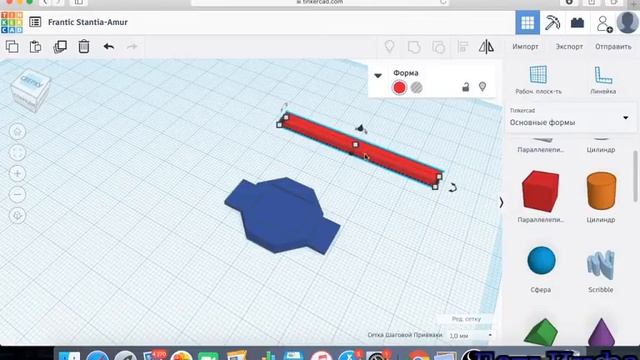Screen dimensions: 640x360
Task: Toggle the orthographic view button
Action: point(17,216)
